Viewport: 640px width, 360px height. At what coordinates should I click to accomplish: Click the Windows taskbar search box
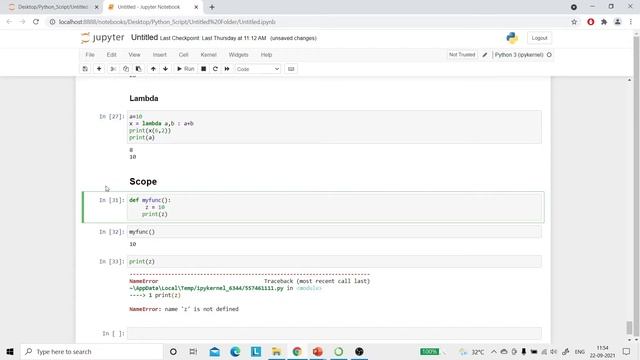click(92, 351)
